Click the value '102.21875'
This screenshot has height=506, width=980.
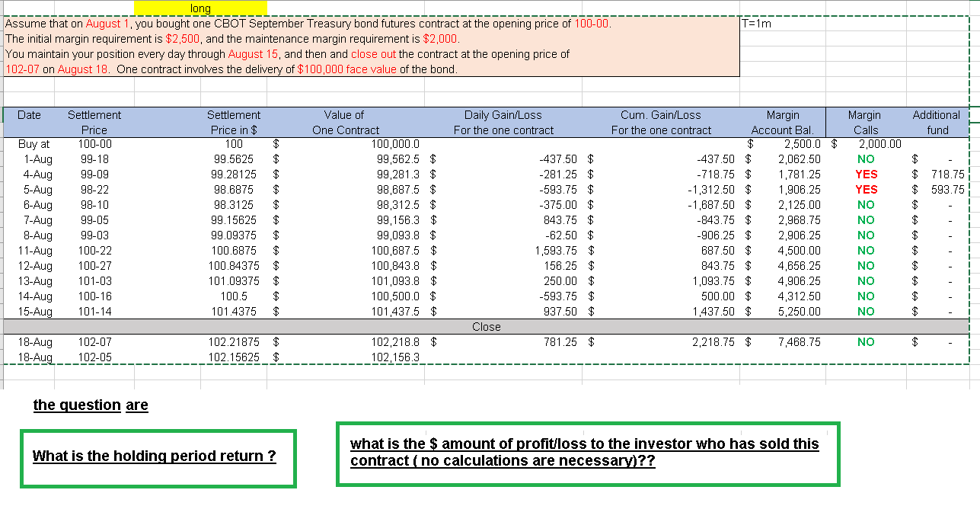[x=234, y=342]
